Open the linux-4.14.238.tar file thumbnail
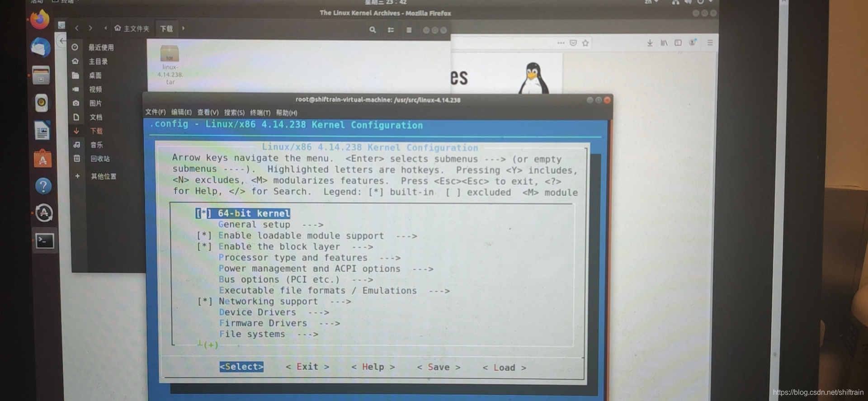This screenshot has height=401, width=868. (x=170, y=65)
